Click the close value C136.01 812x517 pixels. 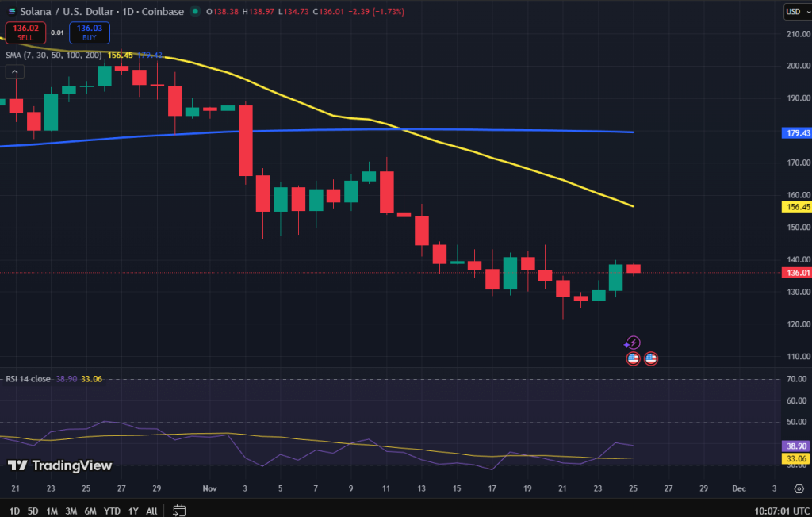tap(328, 11)
